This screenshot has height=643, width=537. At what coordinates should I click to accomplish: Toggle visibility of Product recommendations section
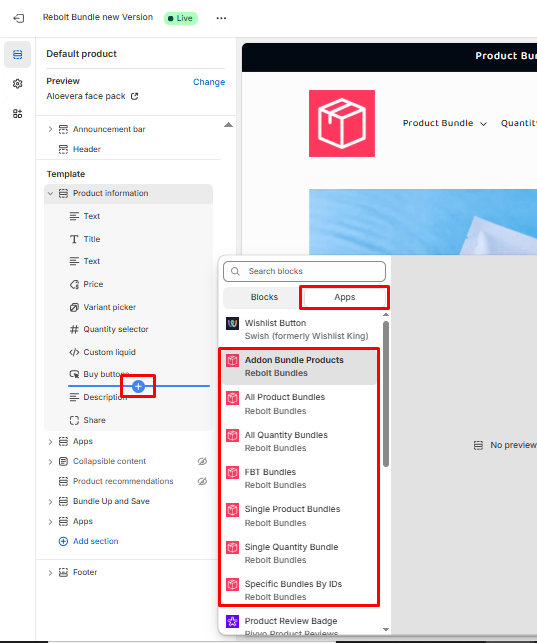click(x=202, y=481)
